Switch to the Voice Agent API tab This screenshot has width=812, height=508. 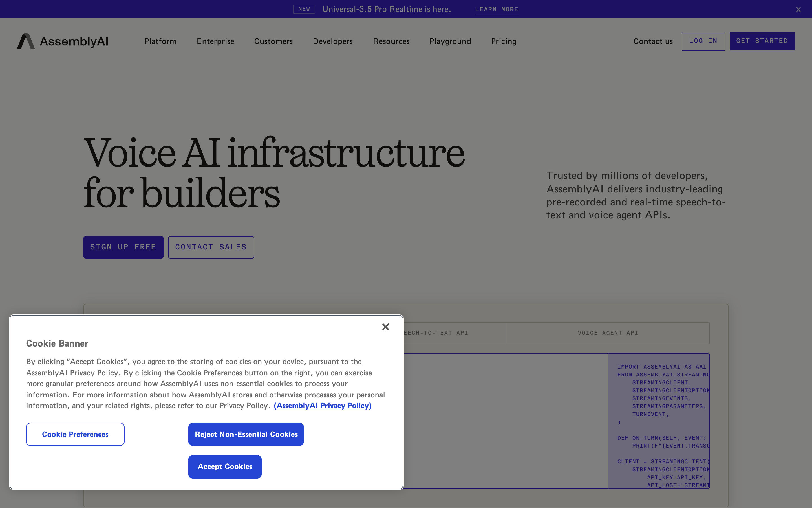[608, 333]
